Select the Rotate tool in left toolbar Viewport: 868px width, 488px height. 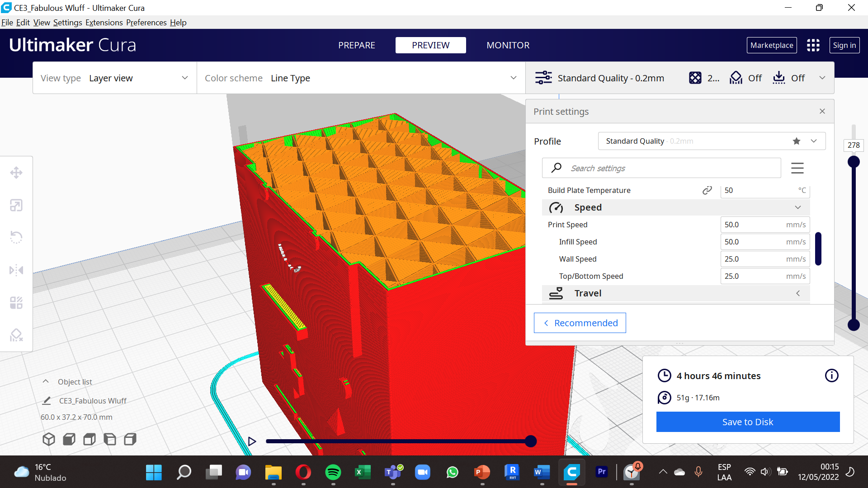coord(16,237)
